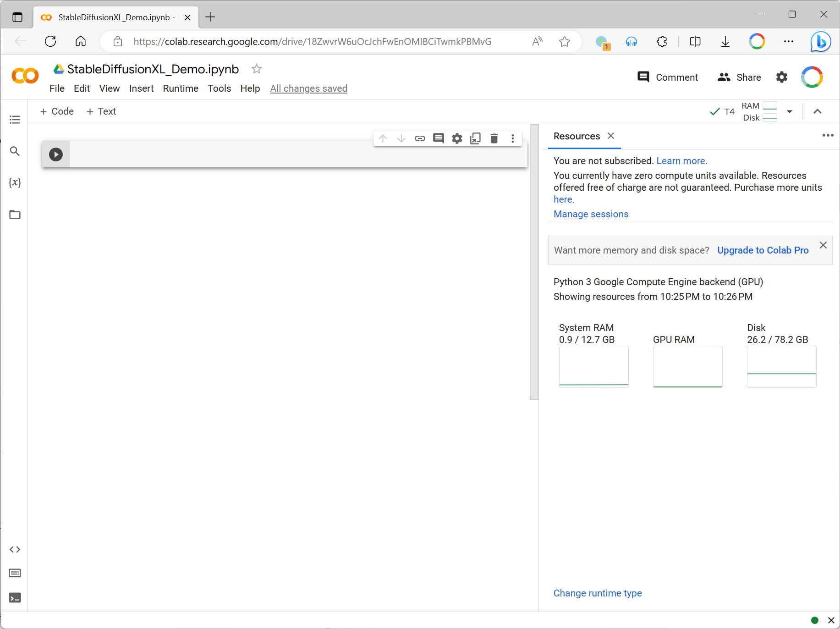Click inside the empty code cell editor
This screenshot has height=629, width=840.
coord(298,154)
